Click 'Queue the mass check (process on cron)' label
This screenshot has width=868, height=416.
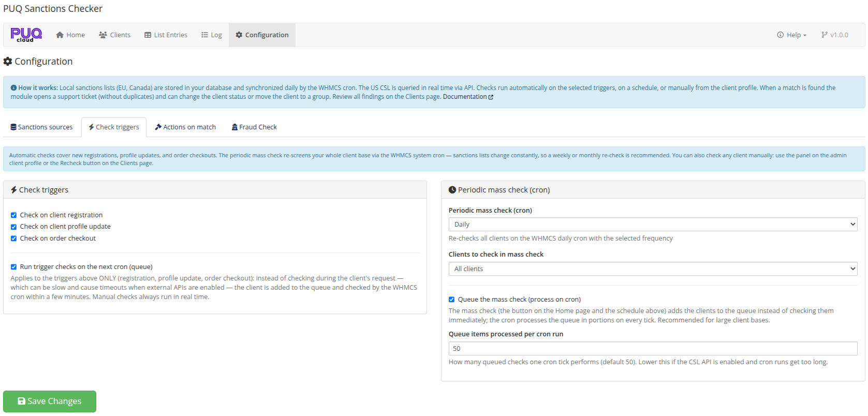(x=519, y=300)
